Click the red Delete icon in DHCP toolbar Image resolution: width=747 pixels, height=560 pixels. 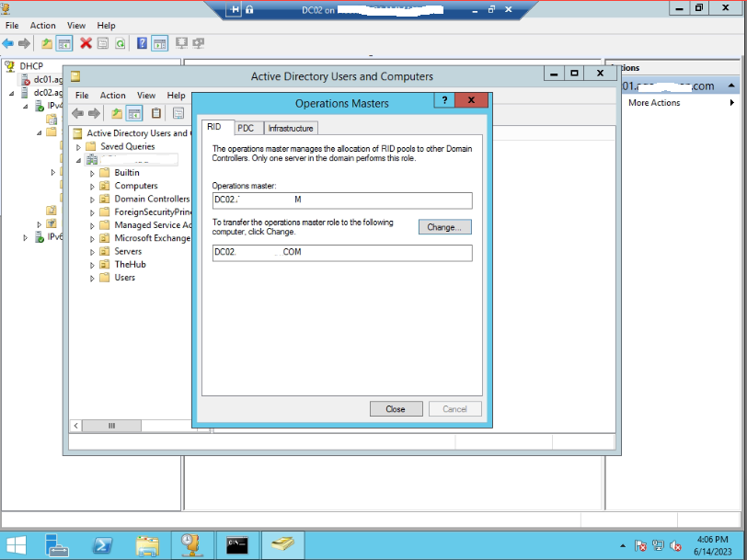pyautogui.click(x=86, y=43)
